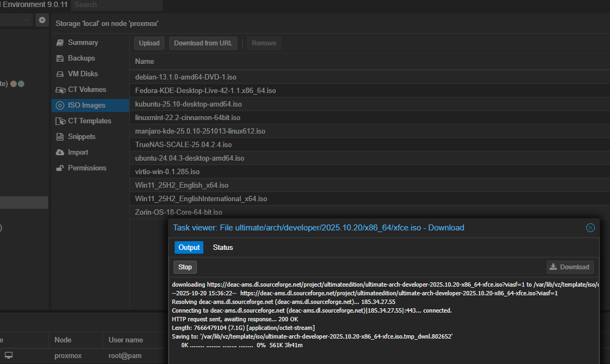Click Download from URL button
610x364 pixels.
tap(203, 43)
